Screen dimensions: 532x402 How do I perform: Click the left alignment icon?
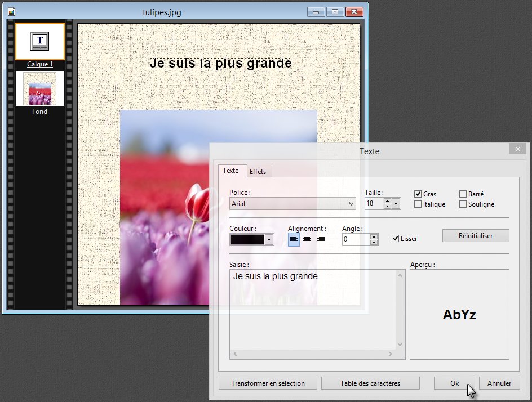click(x=294, y=239)
